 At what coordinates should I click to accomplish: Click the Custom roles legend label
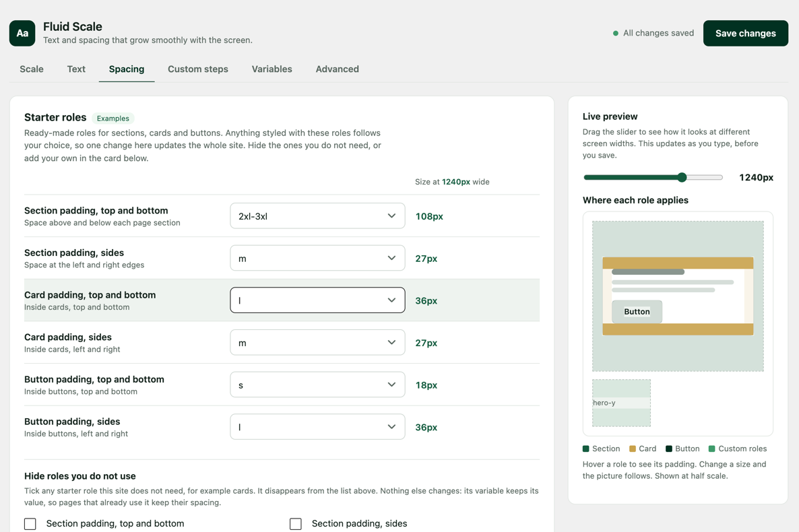pyautogui.click(x=742, y=449)
